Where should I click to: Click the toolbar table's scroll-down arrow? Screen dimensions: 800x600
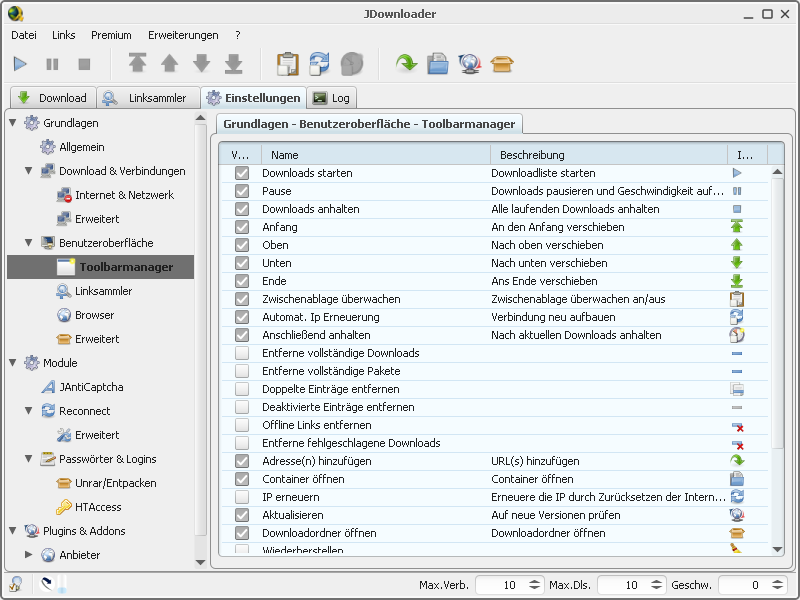[777, 549]
